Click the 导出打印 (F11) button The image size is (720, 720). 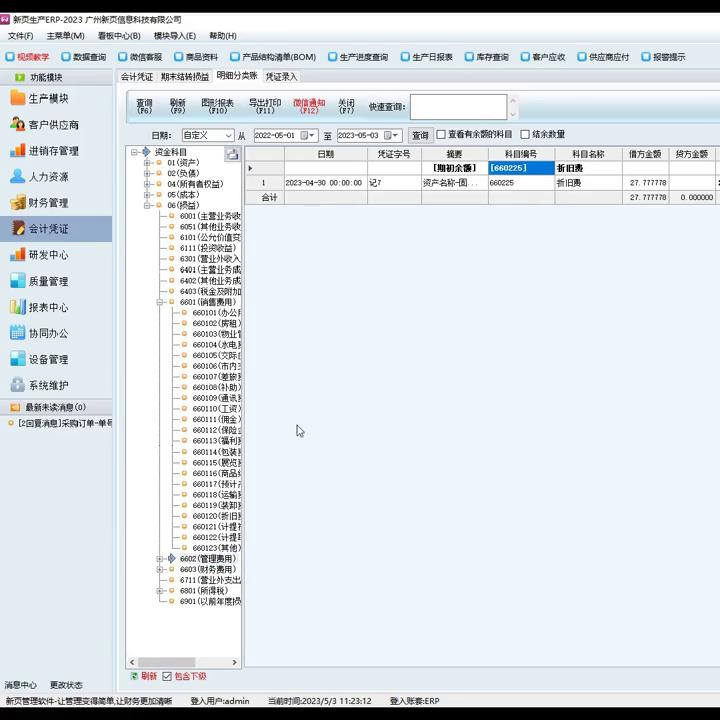click(264, 106)
